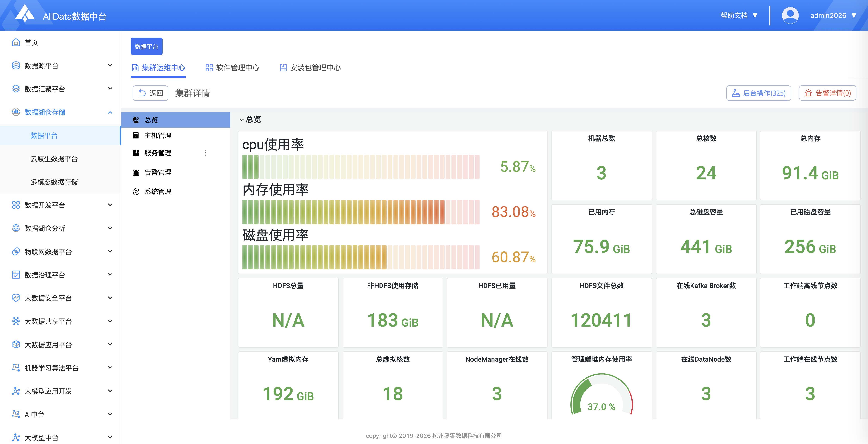
Task: Click the 大模型中台 icon
Action: pos(16,438)
